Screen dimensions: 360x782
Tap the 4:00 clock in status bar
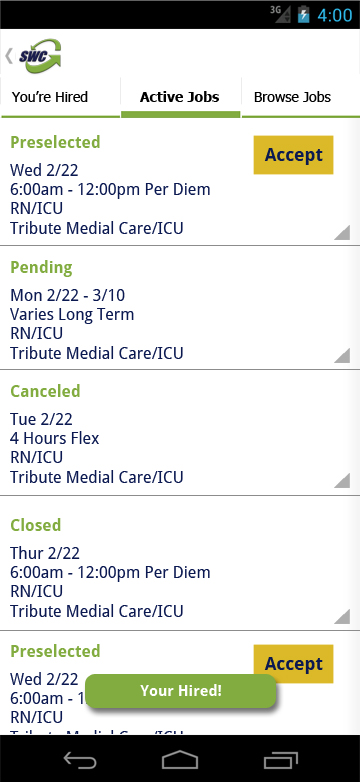[x=335, y=14]
